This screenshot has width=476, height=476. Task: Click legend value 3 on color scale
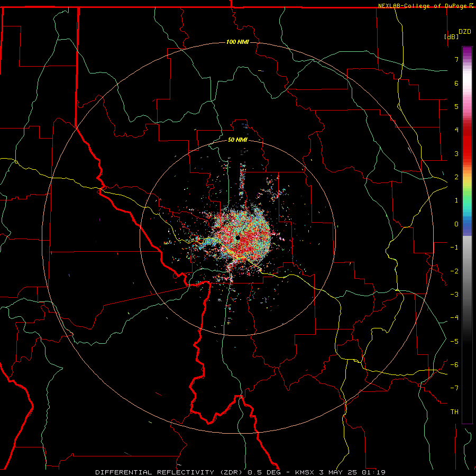pyautogui.click(x=456, y=153)
